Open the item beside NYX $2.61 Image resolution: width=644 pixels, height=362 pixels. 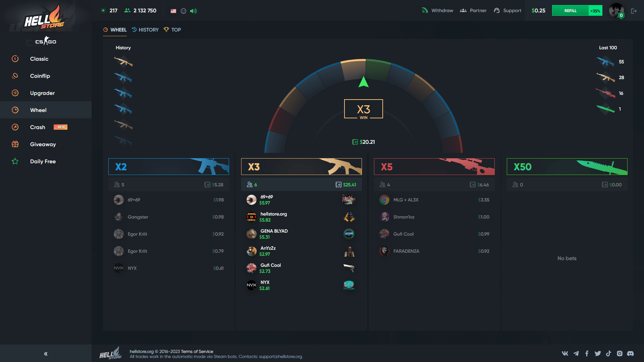[349, 285]
